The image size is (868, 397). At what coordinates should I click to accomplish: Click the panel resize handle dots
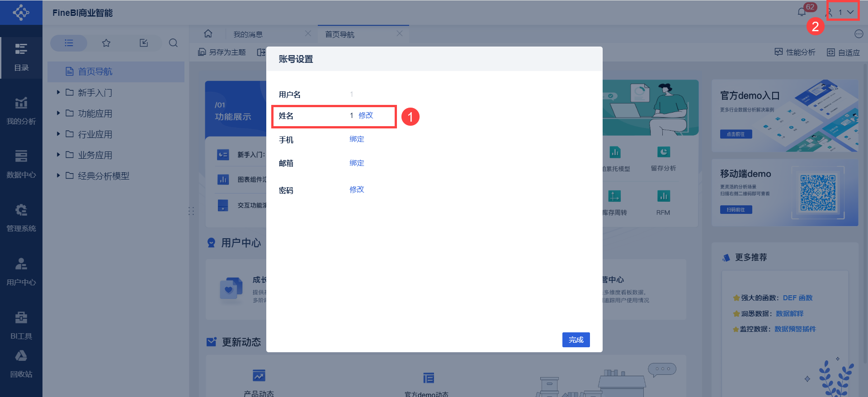(x=191, y=211)
